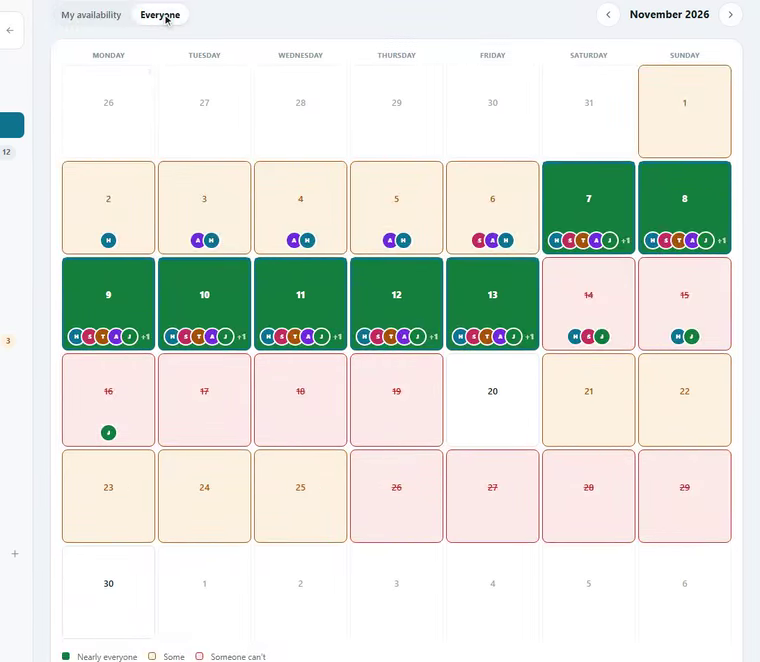Click the A avatar on November 3
The width and height of the screenshot is (760, 662).
click(198, 240)
